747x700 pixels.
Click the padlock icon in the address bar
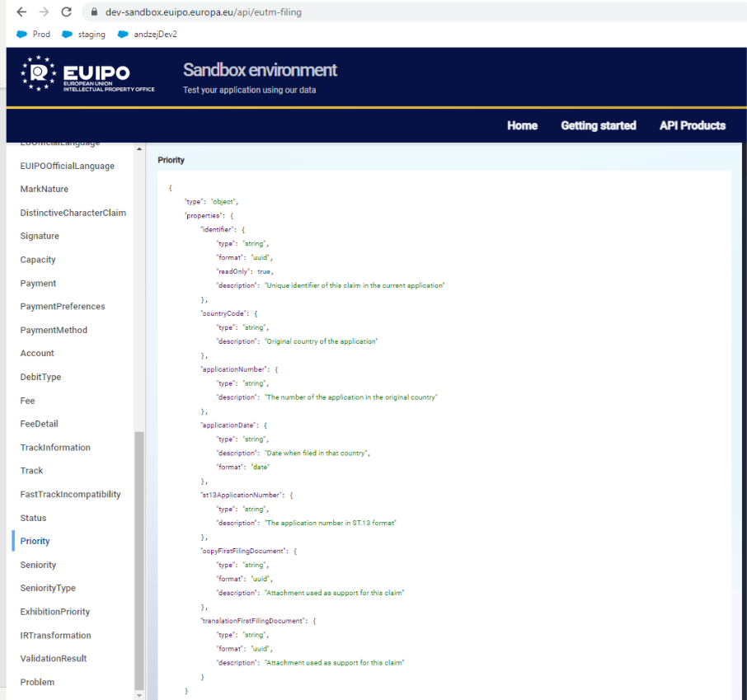point(94,12)
